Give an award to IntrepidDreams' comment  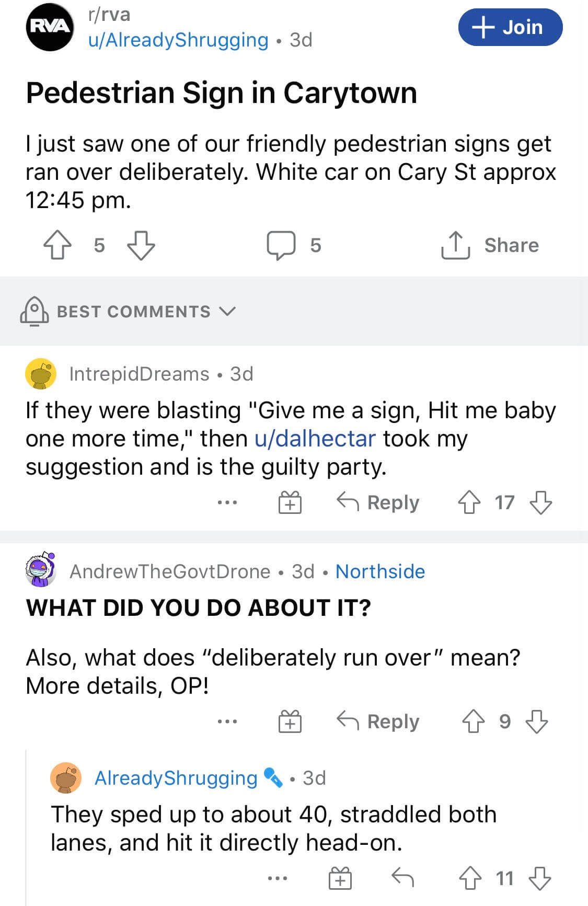pos(290,503)
